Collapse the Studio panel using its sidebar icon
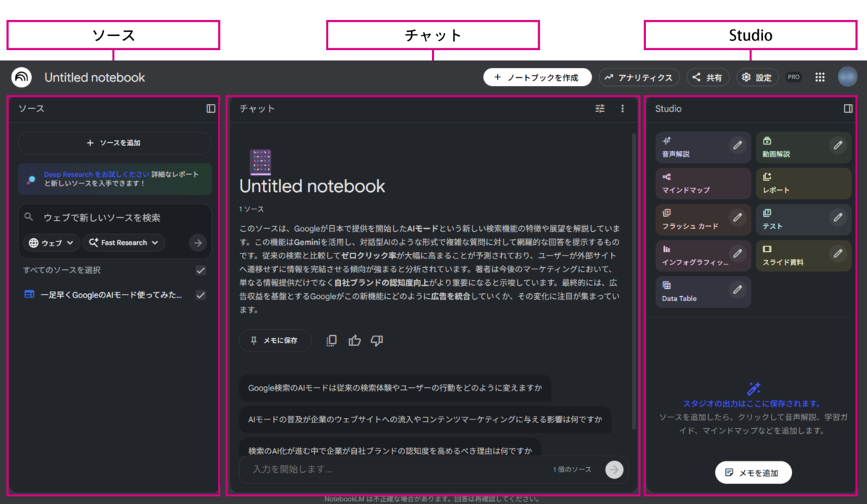The width and height of the screenshot is (867, 504). [847, 108]
